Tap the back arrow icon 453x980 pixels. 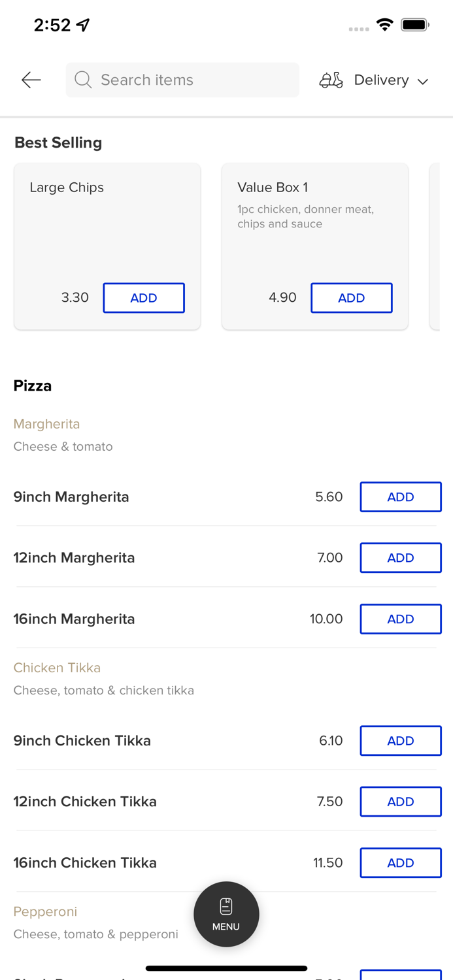pyautogui.click(x=31, y=80)
